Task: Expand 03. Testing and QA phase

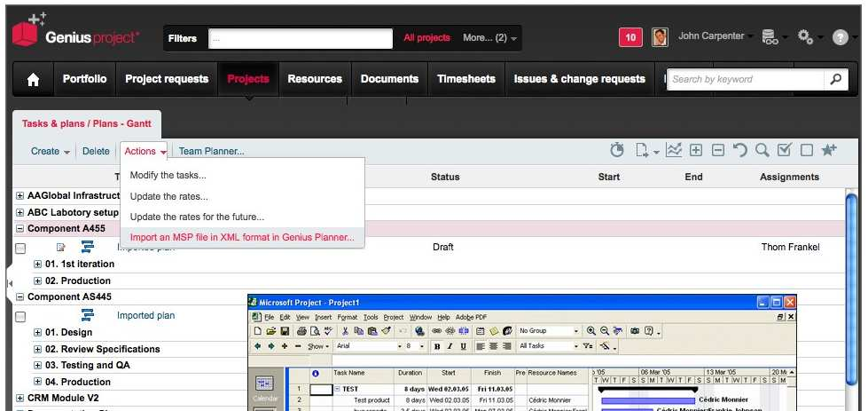Action: coord(37,365)
